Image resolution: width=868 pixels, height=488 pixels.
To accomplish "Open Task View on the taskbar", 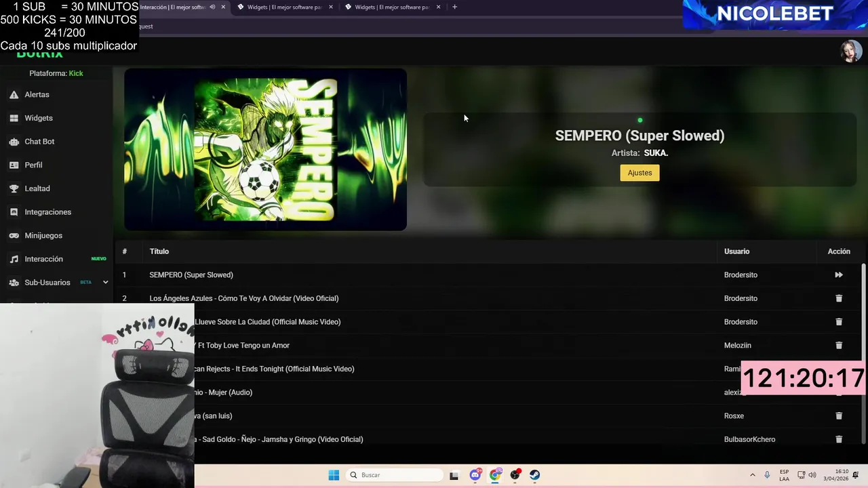I will (454, 475).
